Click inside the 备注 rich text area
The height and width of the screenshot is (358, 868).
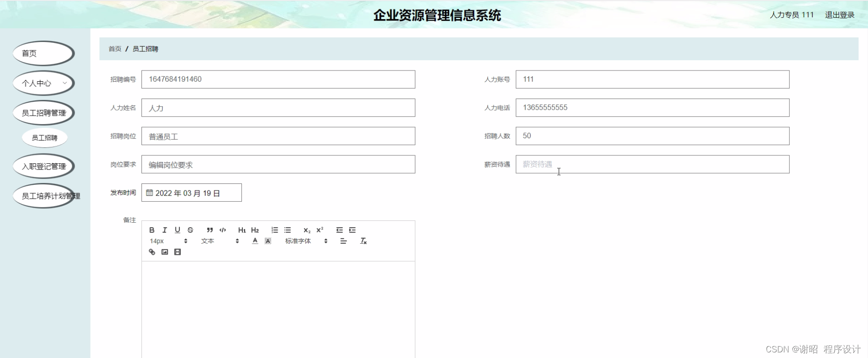tap(278, 309)
